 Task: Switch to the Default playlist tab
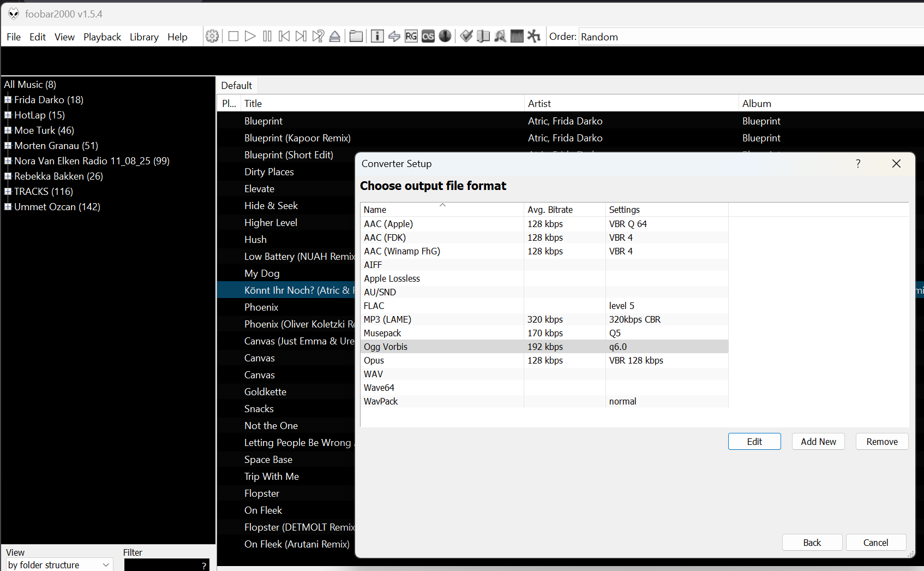point(236,85)
